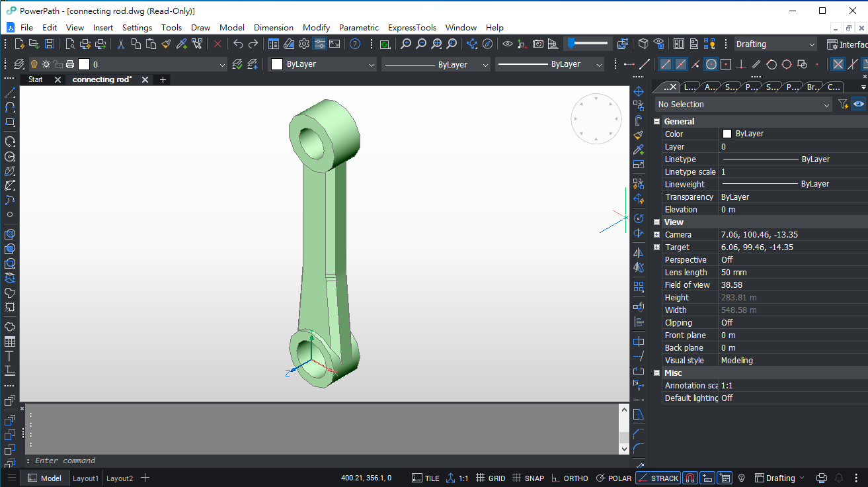Image resolution: width=868 pixels, height=487 pixels.
Task: Click the POLAR button in status bar
Action: 613,478
